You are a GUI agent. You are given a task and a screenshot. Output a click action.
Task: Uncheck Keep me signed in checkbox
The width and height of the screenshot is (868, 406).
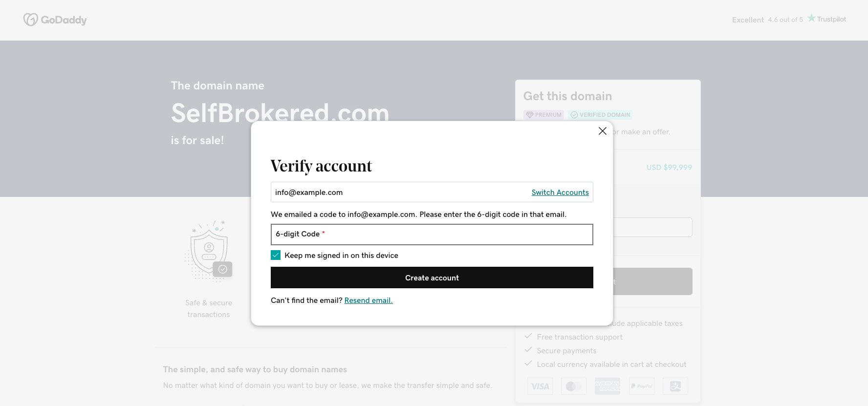[276, 255]
